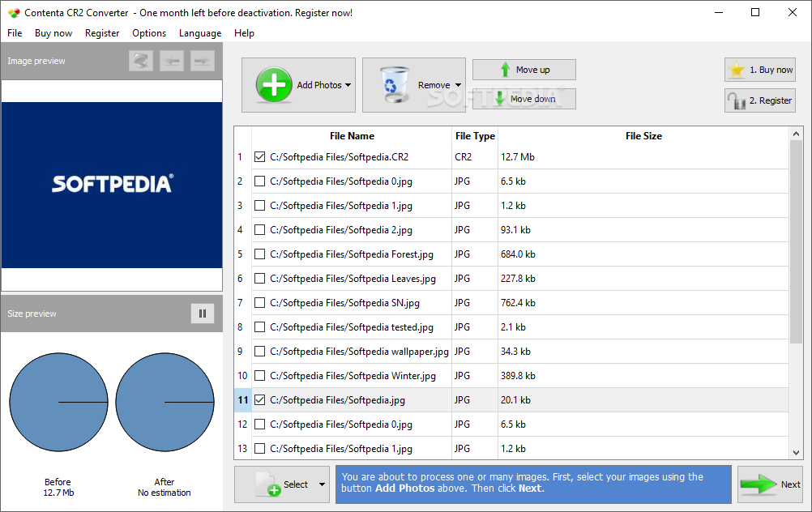Viewport: 812px width, 512px height.
Task: Click the recycle bin Remove icon
Action: pyautogui.click(x=394, y=84)
